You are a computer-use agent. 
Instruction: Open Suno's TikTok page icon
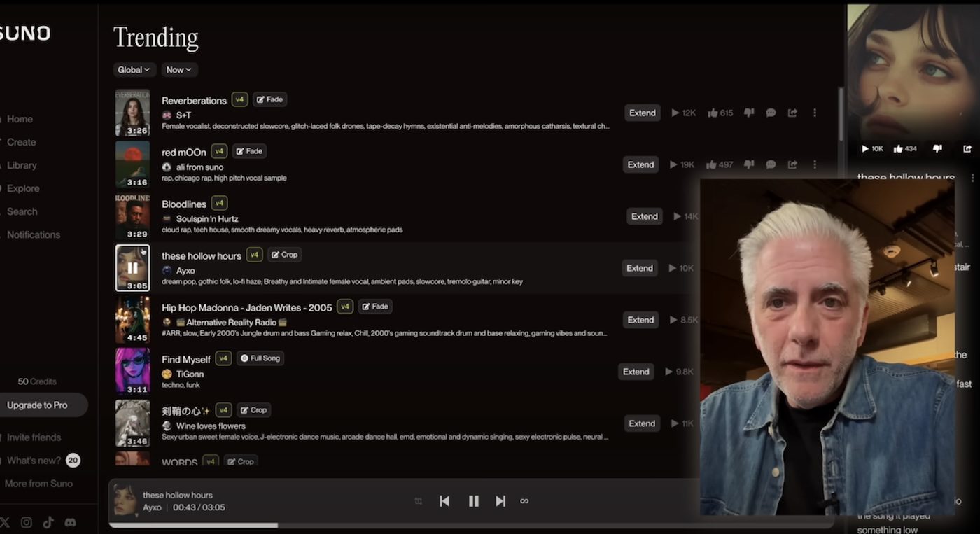(x=48, y=522)
